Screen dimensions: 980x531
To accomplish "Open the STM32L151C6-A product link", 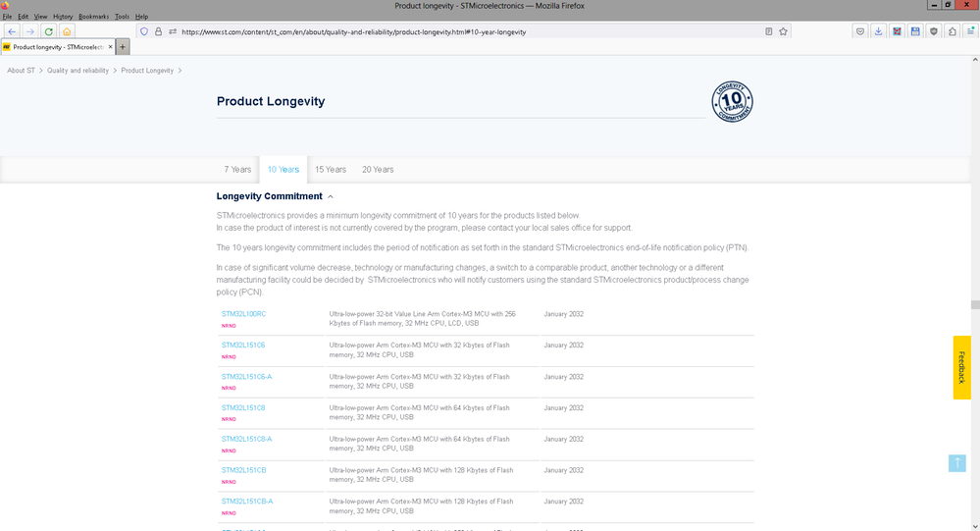I will pyautogui.click(x=246, y=377).
